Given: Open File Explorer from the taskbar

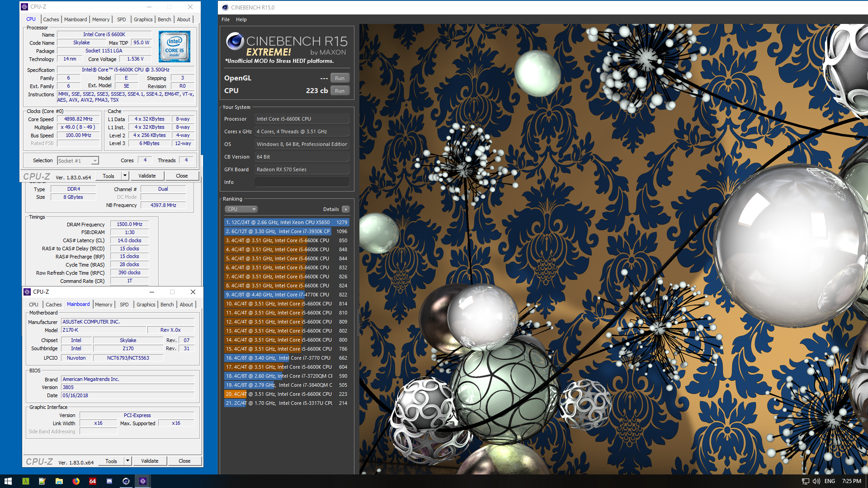Looking at the screenshot, I should pyautogui.click(x=59, y=481).
